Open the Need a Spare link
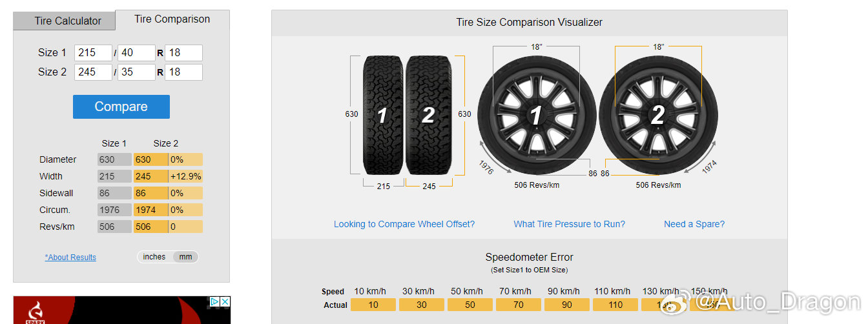868x324 pixels. click(694, 224)
